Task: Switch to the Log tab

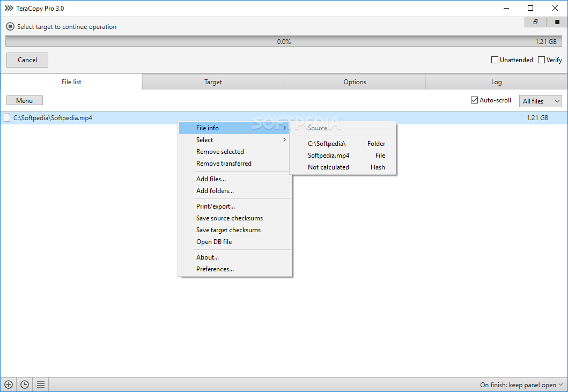Action: pyautogui.click(x=496, y=82)
